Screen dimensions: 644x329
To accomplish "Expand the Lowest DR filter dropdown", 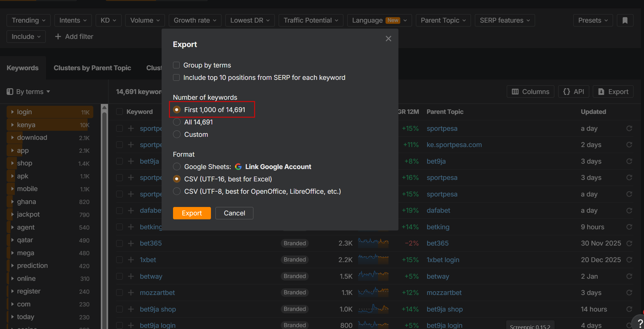I will click(249, 20).
